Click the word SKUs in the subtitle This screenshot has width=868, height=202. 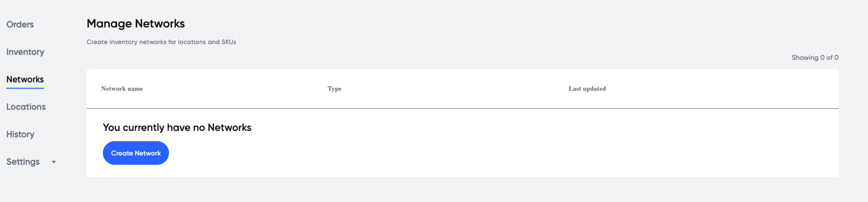[x=229, y=42]
